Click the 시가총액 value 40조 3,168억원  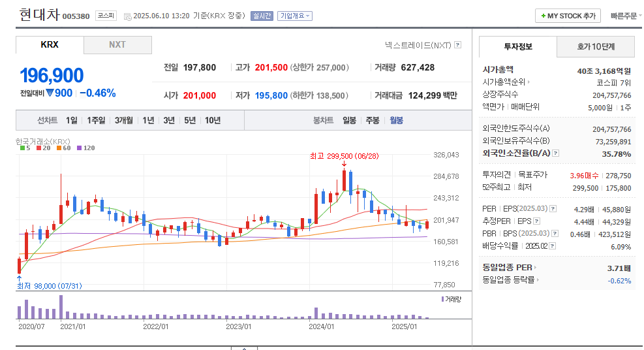coord(604,71)
